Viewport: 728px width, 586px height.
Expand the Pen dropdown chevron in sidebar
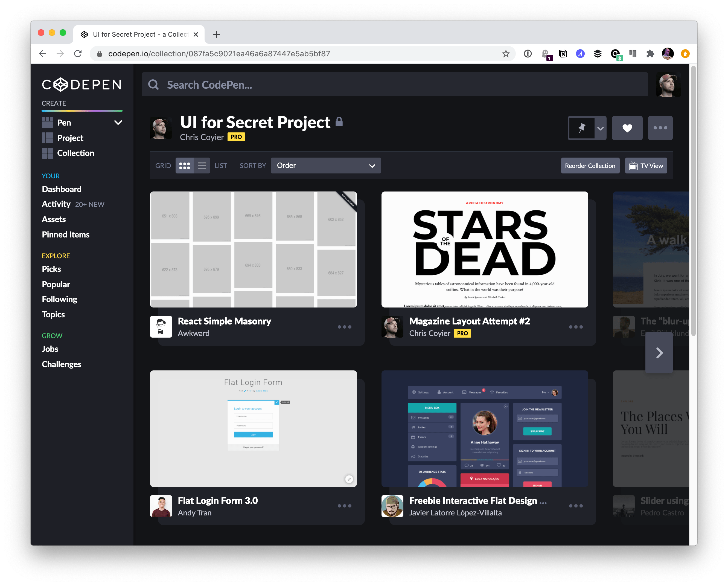click(x=118, y=123)
